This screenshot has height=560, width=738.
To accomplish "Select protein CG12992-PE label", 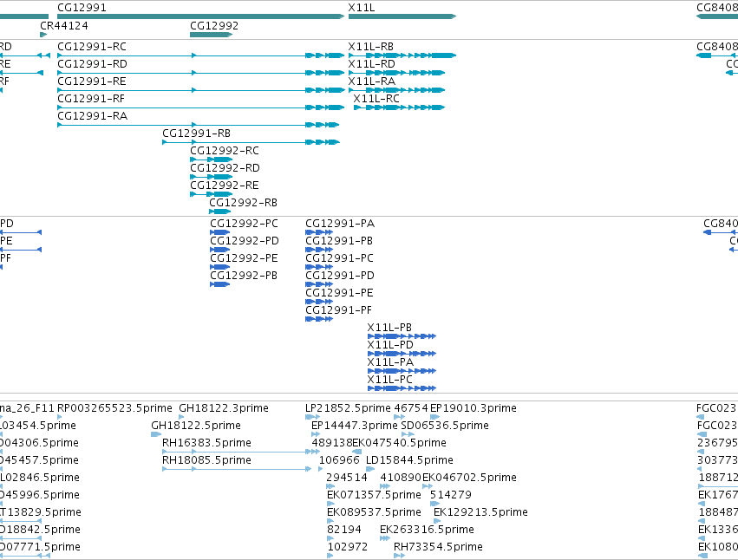I will [x=245, y=258].
